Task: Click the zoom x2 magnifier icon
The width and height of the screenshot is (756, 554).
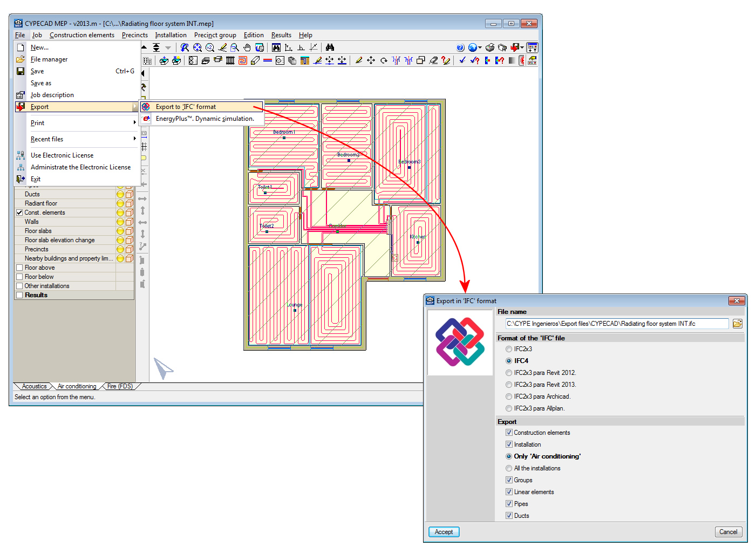Action: (210, 47)
